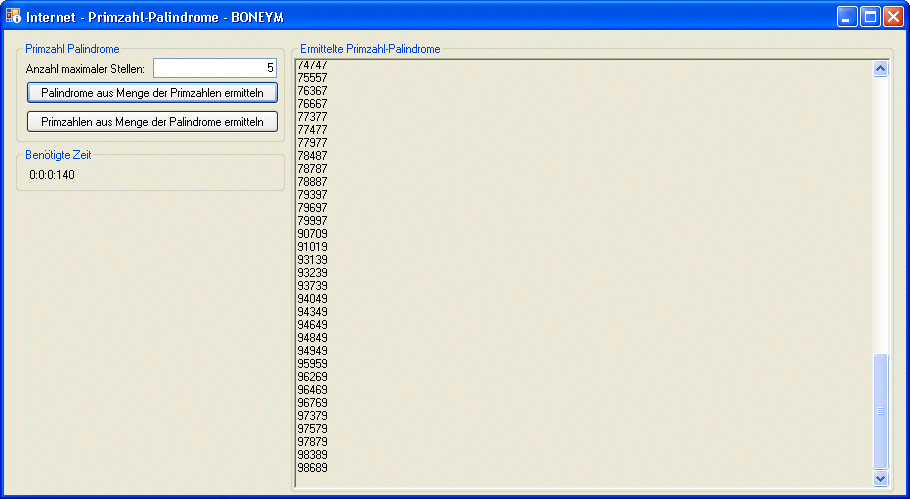Maximize the Primzahl-Palindrome window
The width and height of the screenshot is (910, 499).
click(870, 17)
